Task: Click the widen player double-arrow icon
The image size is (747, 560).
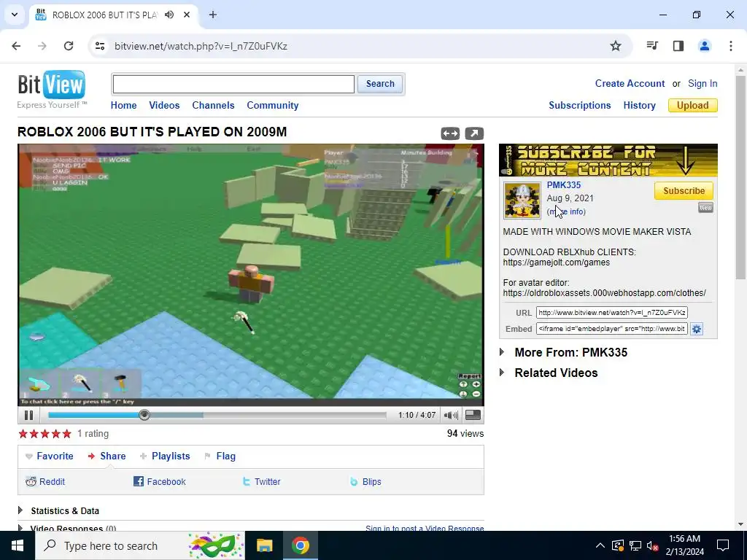Action: [450, 134]
